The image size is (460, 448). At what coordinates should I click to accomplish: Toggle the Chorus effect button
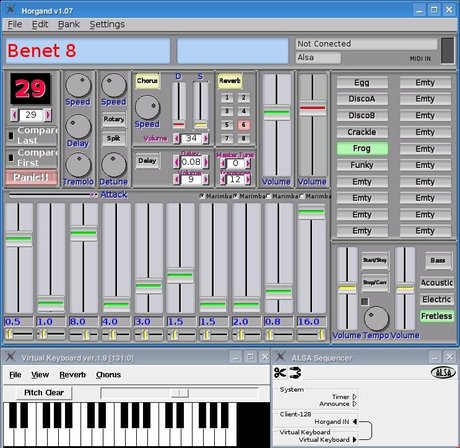[147, 81]
